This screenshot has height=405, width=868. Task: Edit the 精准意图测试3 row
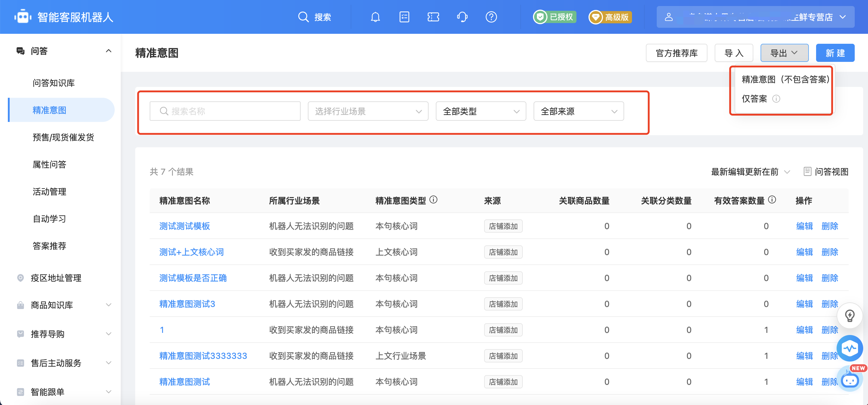(x=804, y=304)
